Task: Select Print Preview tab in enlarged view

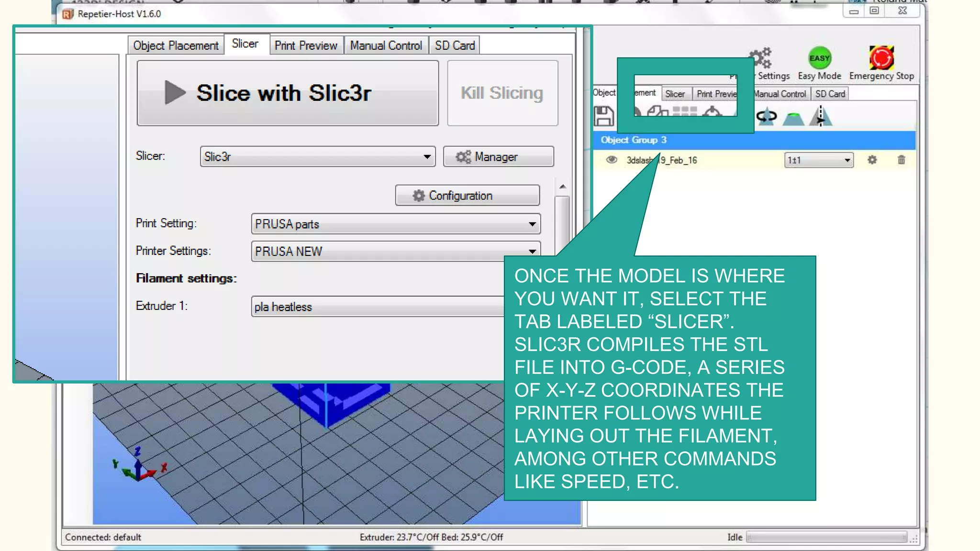Action: 306,45
